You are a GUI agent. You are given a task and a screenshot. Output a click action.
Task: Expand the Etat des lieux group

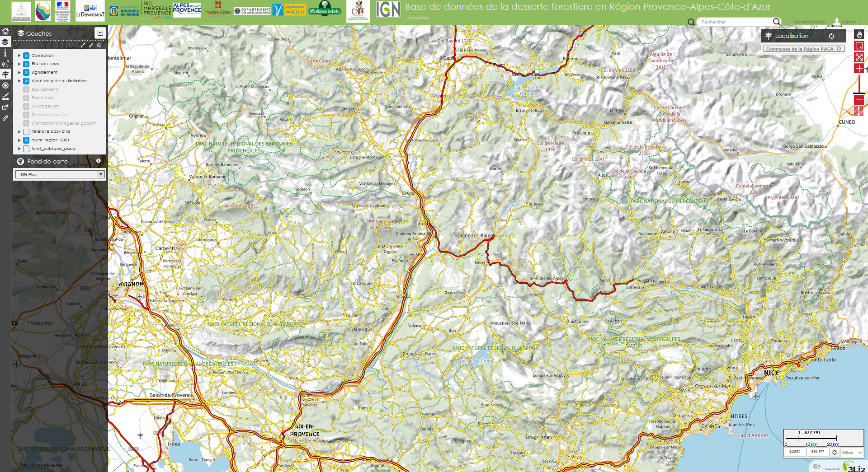point(19,64)
